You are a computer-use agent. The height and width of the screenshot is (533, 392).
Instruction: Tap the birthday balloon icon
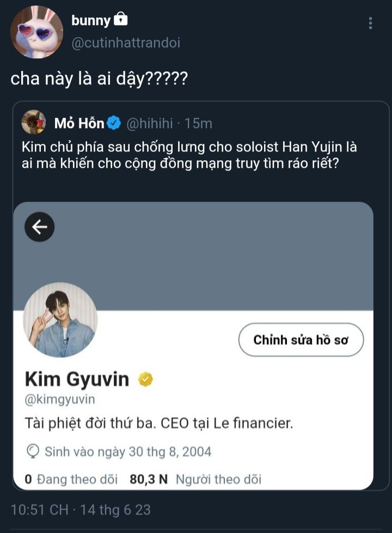click(x=33, y=452)
